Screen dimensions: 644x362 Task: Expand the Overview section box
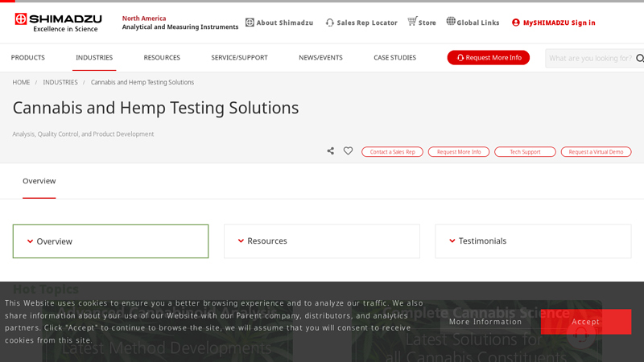pyautogui.click(x=110, y=241)
